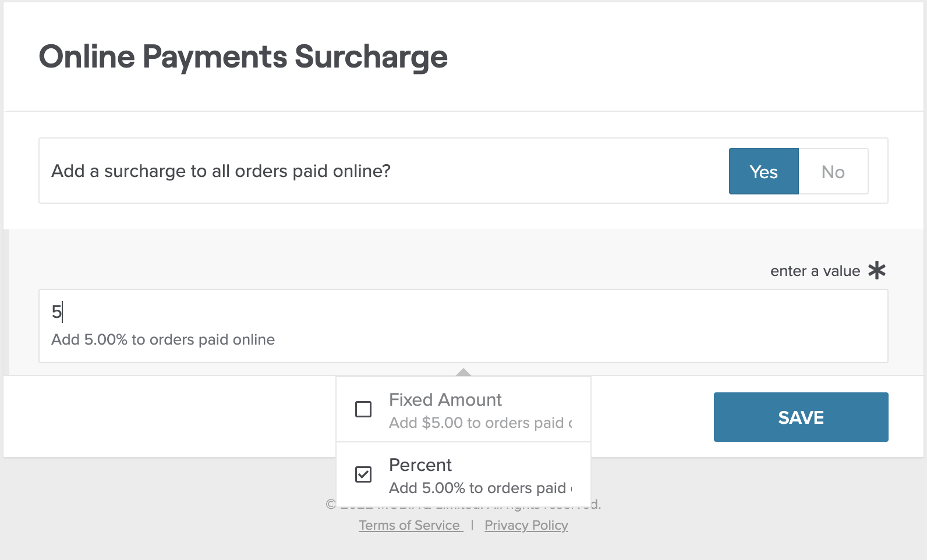Click the required-field asterisk icon

tap(876, 271)
